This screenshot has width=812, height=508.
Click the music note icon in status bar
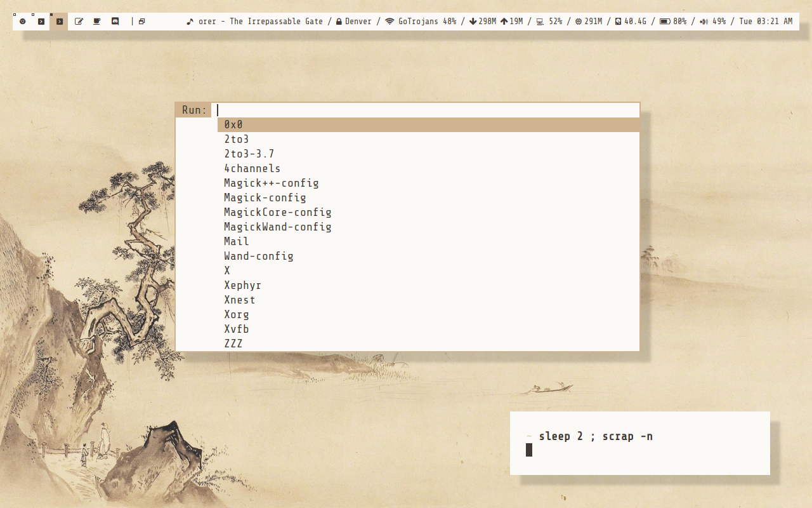(189, 22)
